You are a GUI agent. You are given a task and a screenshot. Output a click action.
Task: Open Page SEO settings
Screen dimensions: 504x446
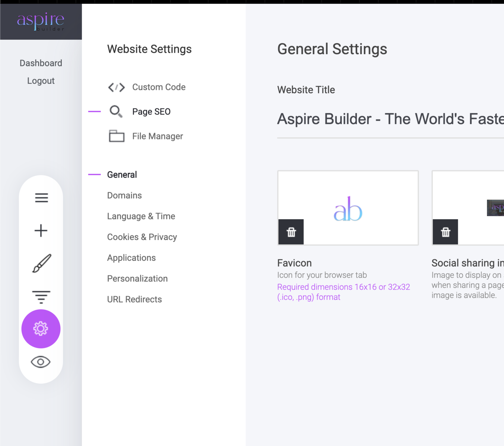[151, 111]
